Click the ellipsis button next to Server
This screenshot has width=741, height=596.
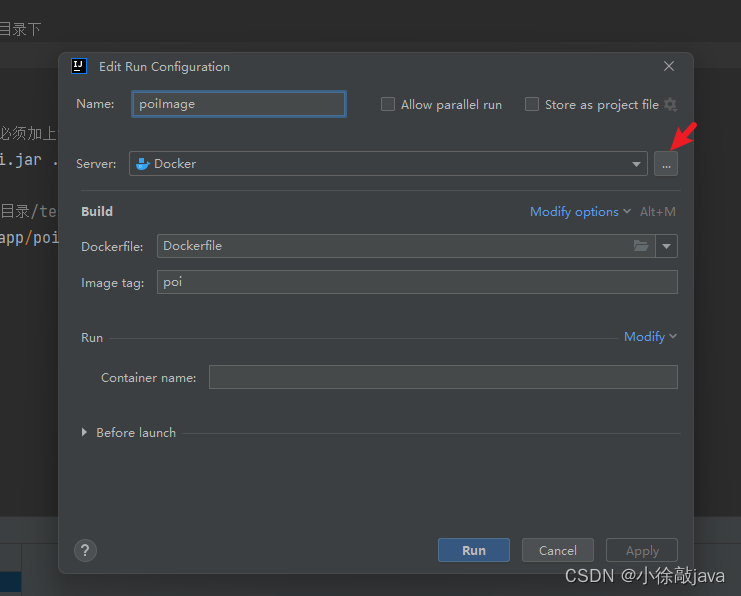[666, 164]
